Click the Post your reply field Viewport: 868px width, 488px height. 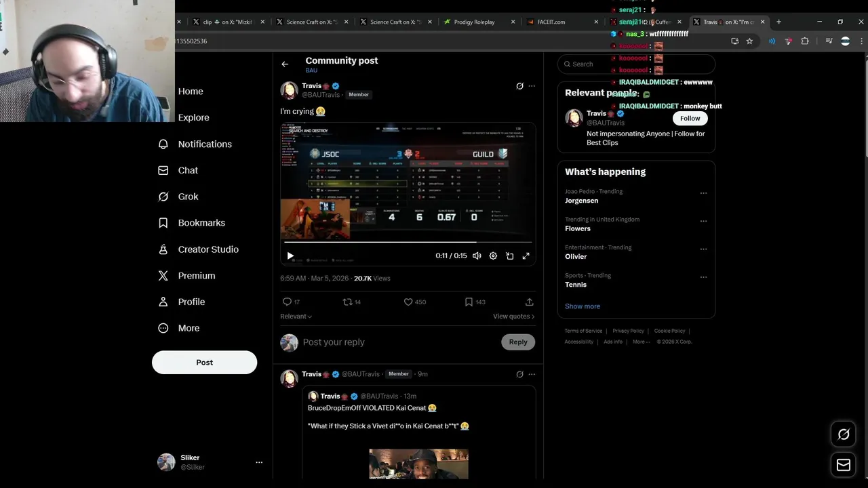399,342
